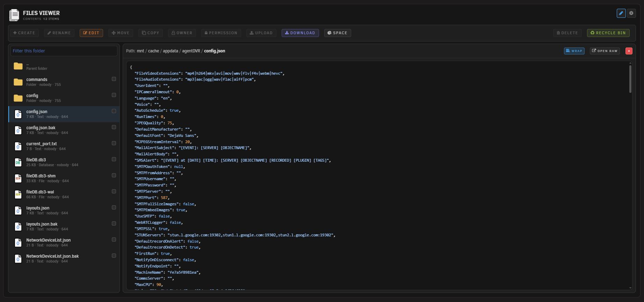
Task: Click the Permission button
Action: click(221, 33)
